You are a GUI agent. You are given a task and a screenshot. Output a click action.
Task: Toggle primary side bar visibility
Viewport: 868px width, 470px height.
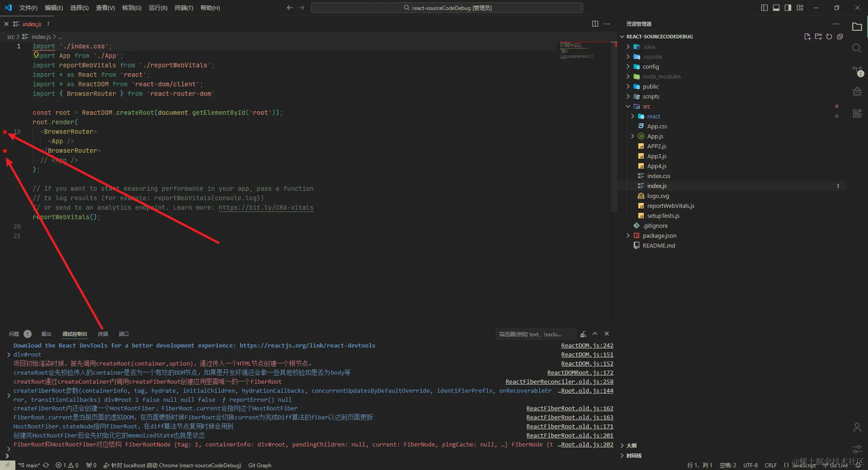tap(764, 8)
